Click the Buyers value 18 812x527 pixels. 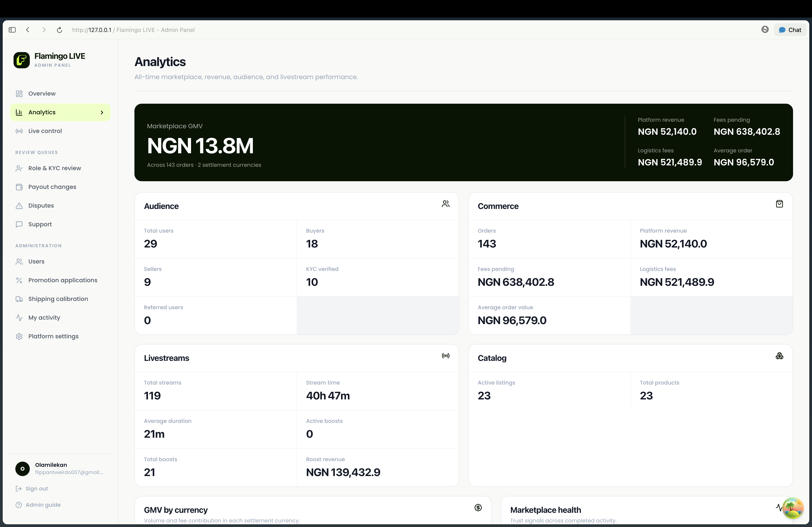pyautogui.click(x=312, y=244)
